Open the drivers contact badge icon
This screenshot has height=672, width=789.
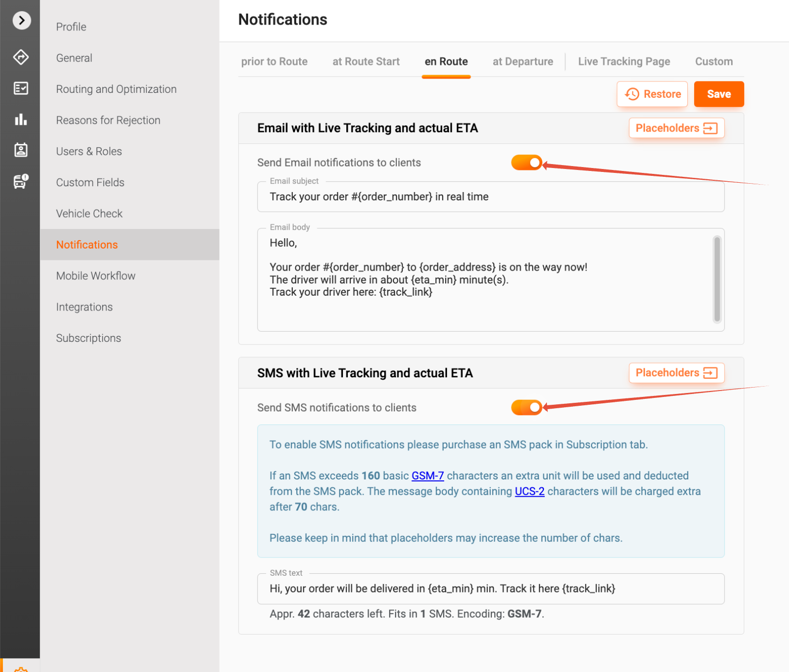(21, 150)
